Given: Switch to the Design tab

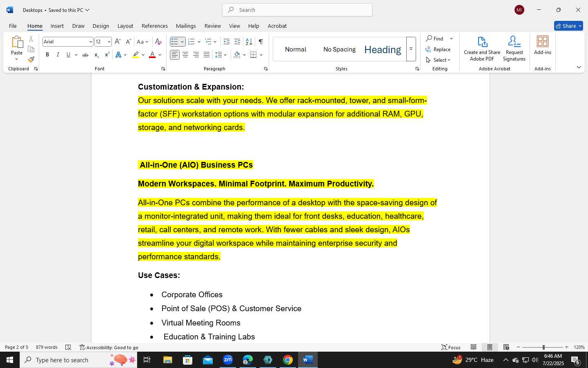Looking at the screenshot, I should click(x=101, y=26).
